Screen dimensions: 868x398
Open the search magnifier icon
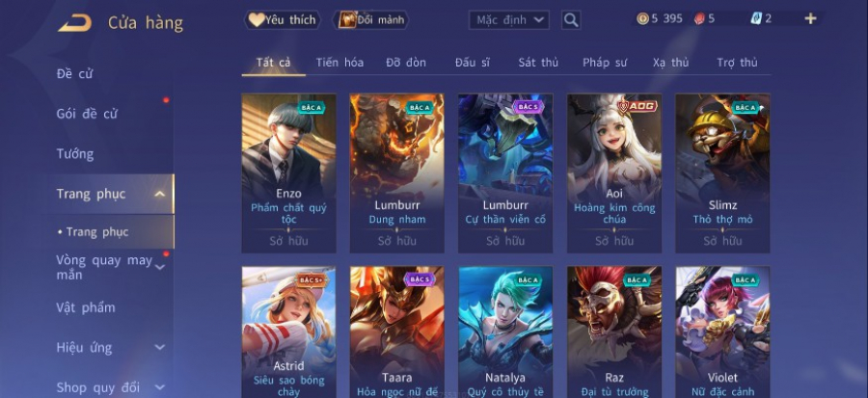(x=571, y=20)
